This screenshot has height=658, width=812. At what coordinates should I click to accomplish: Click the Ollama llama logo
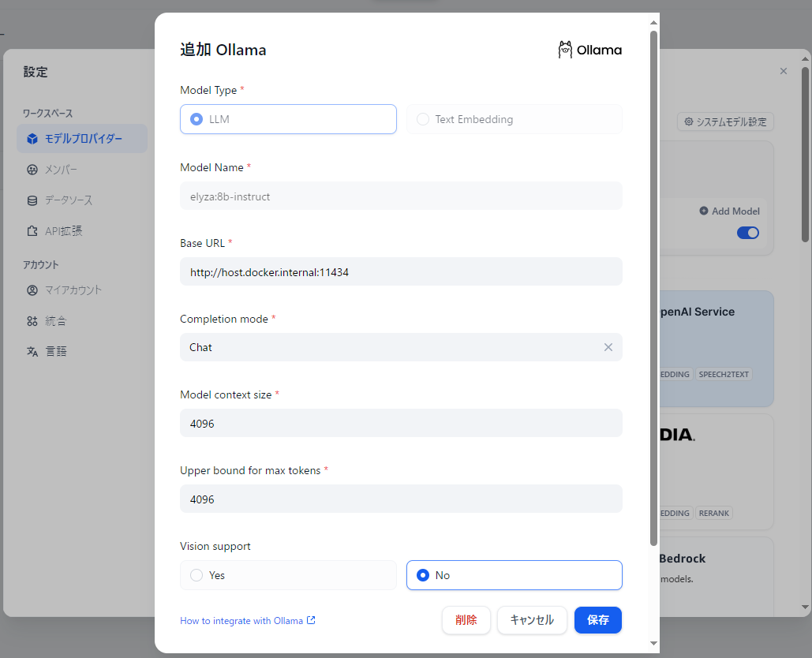[x=565, y=50]
